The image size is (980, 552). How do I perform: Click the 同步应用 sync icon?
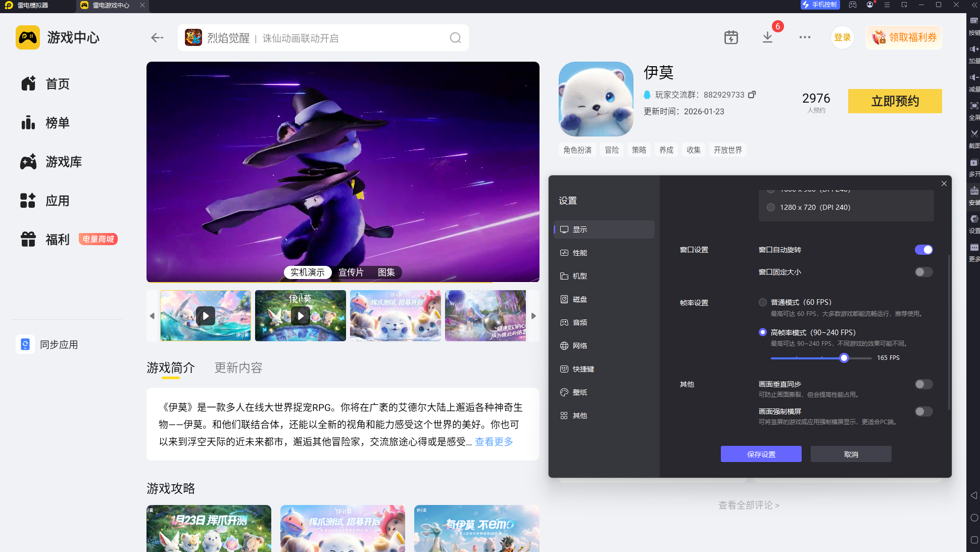coord(25,344)
